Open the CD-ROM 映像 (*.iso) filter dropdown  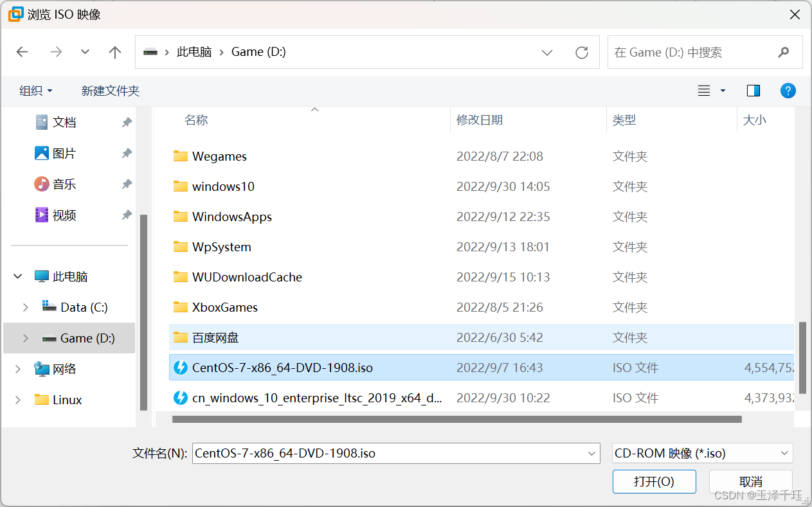pyautogui.click(x=703, y=453)
